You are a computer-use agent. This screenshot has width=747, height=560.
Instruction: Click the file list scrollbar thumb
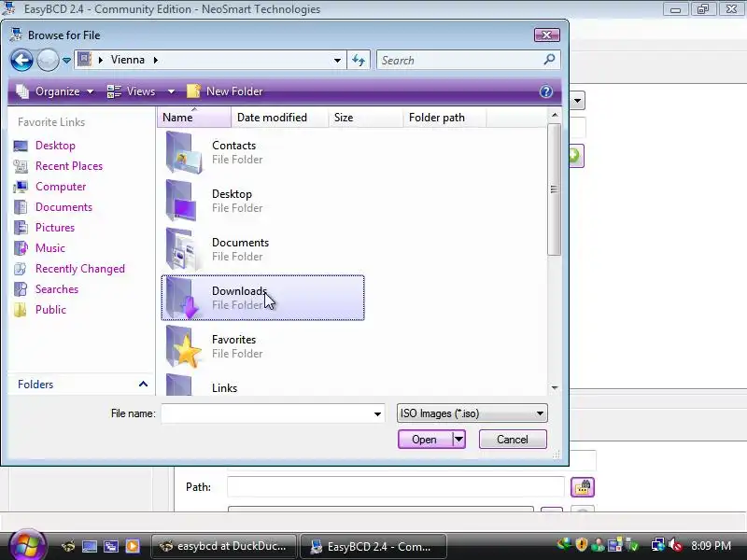554,189
